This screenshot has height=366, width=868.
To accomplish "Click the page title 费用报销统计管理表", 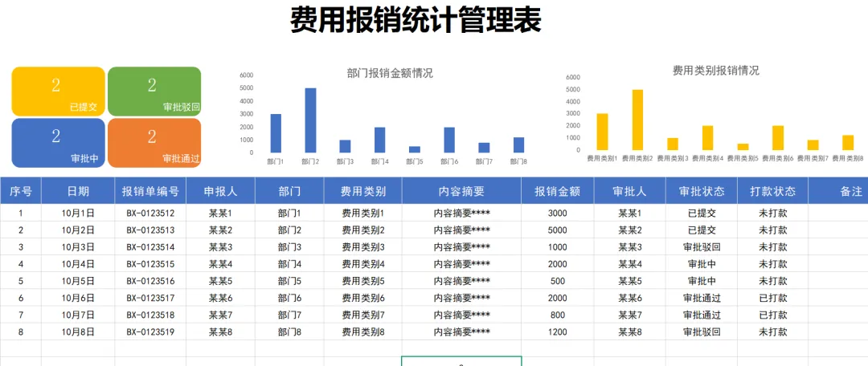I will pos(416,20).
